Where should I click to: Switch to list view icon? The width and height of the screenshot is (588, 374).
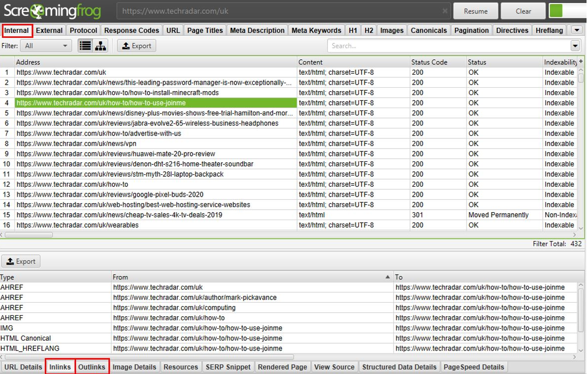(86, 46)
